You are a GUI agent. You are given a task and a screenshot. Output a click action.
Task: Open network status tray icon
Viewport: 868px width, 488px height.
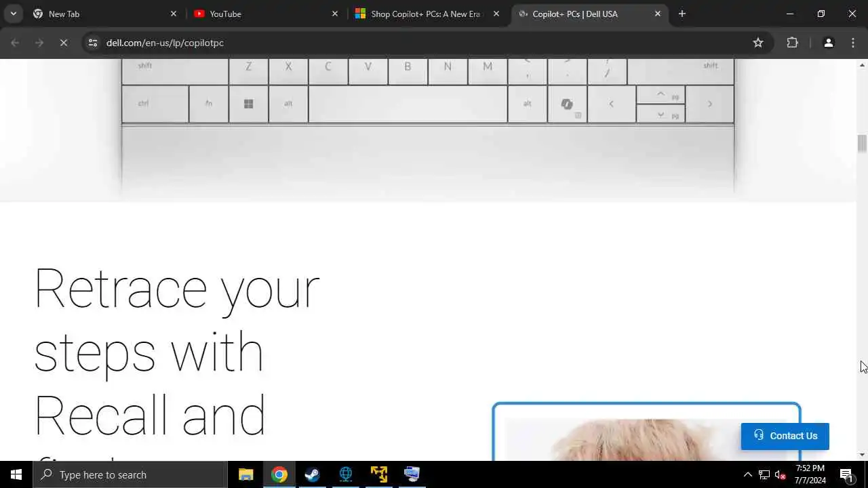click(x=764, y=474)
